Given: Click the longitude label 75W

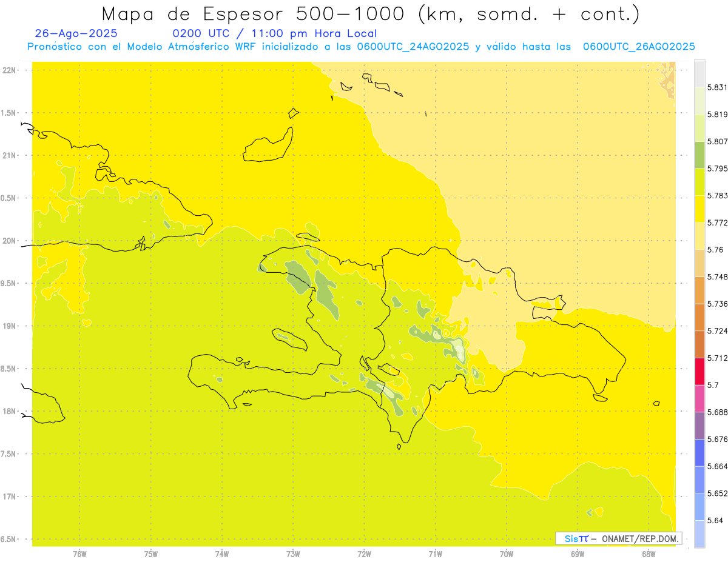Looking at the screenshot, I should [x=151, y=554].
